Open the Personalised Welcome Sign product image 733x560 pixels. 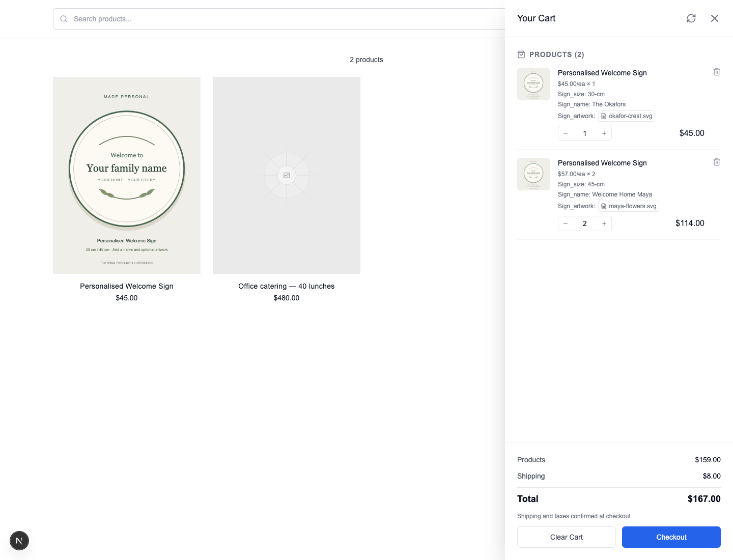pyautogui.click(x=127, y=175)
